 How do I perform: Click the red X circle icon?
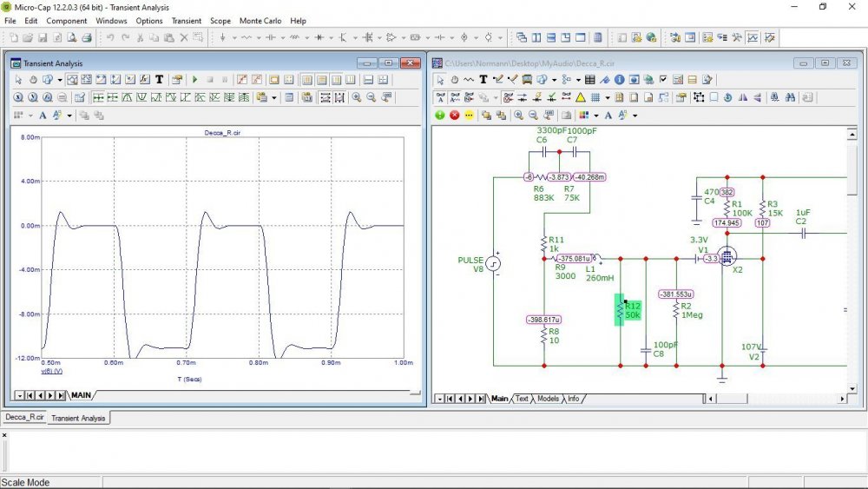pos(454,115)
